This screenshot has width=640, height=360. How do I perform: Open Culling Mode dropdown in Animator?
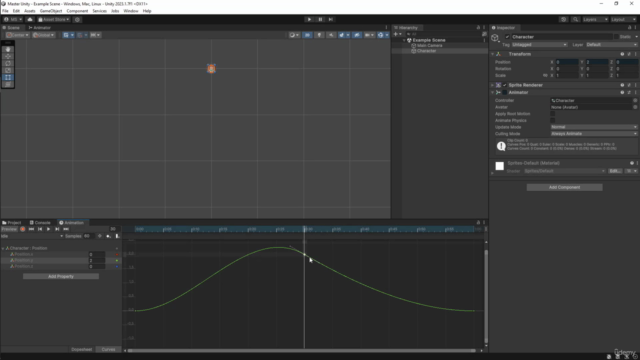594,133
